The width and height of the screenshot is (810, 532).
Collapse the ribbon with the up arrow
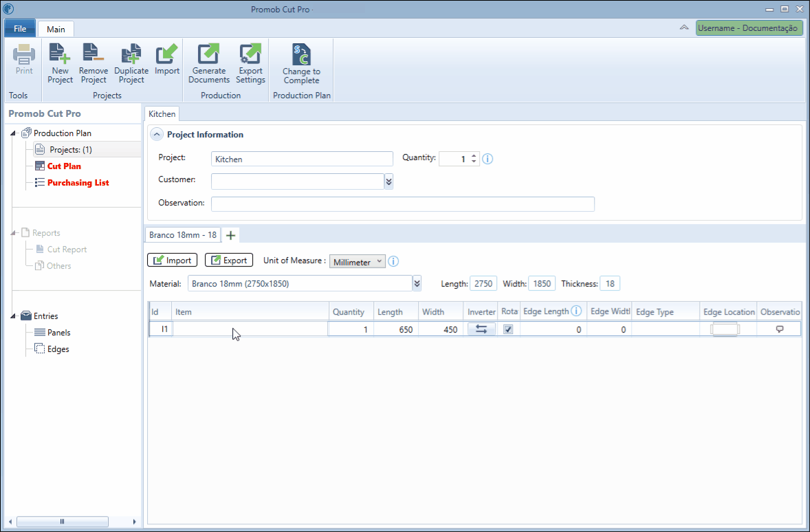pos(684,28)
